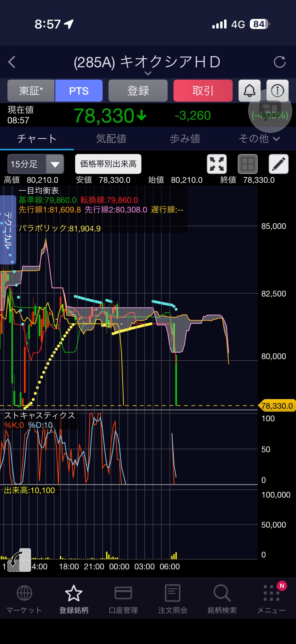Refresh the stock quote

click(x=279, y=62)
